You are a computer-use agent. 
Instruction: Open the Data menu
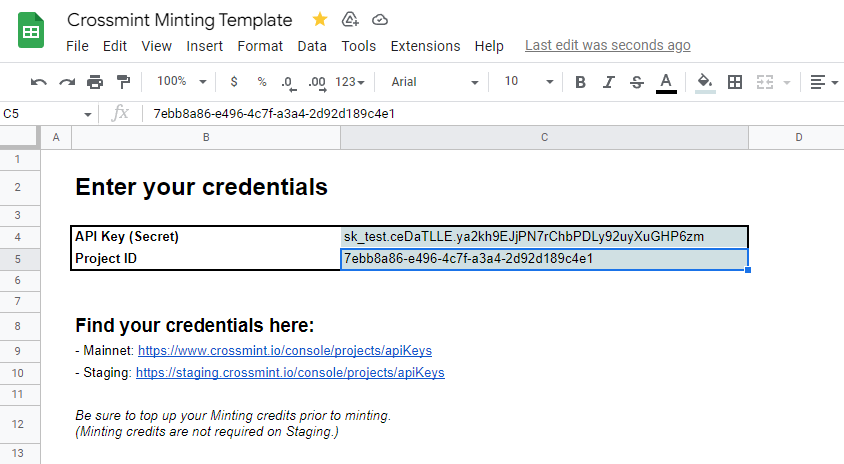(x=312, y=46)
